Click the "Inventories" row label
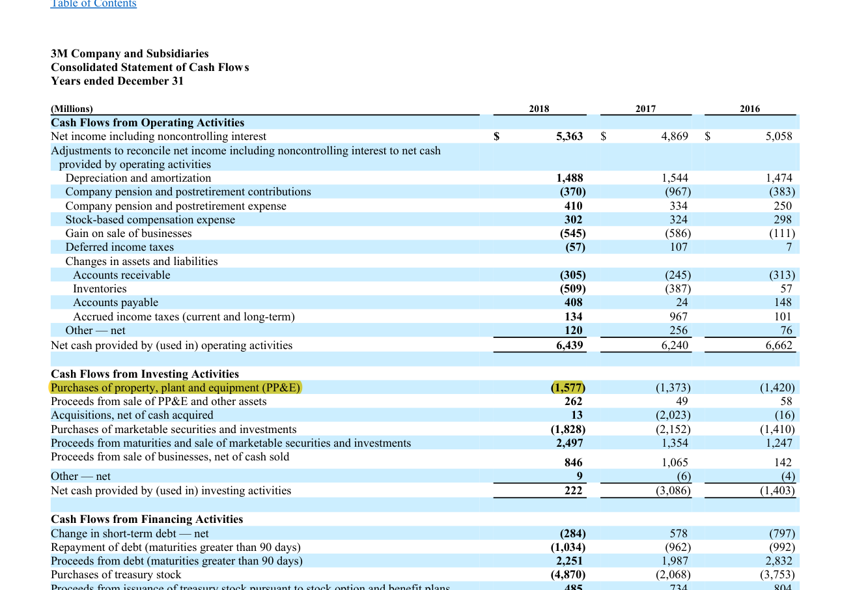Screen dimensions: 868x590 pos(100,288)
